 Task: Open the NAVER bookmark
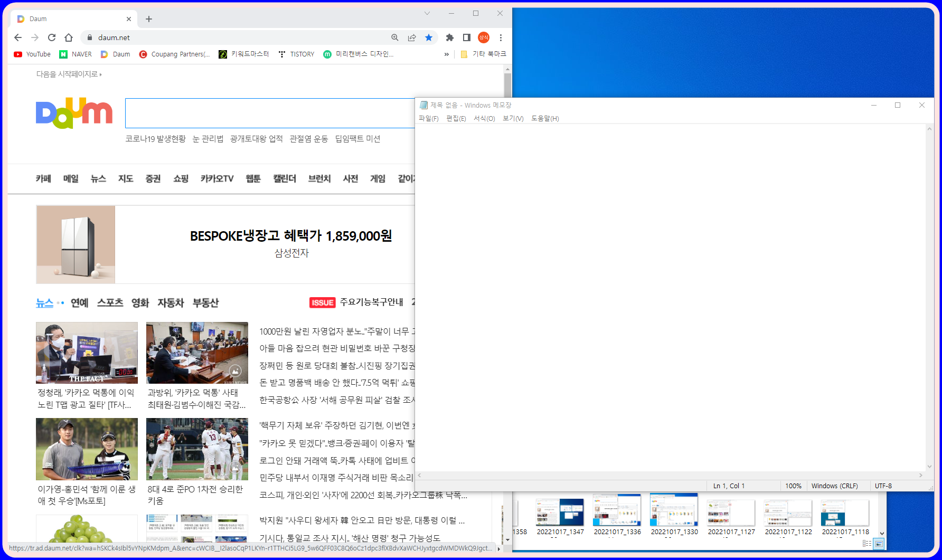pyautogui.click(x=76, y=54)
